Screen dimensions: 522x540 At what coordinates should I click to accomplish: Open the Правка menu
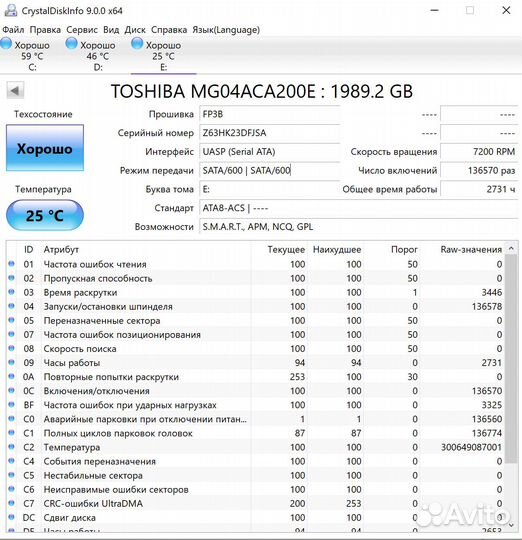45,30
